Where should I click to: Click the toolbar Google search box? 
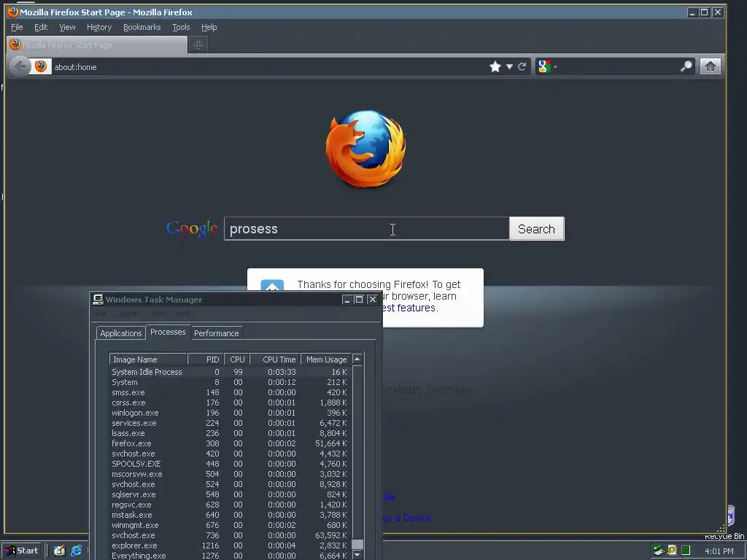pos(619,66)
